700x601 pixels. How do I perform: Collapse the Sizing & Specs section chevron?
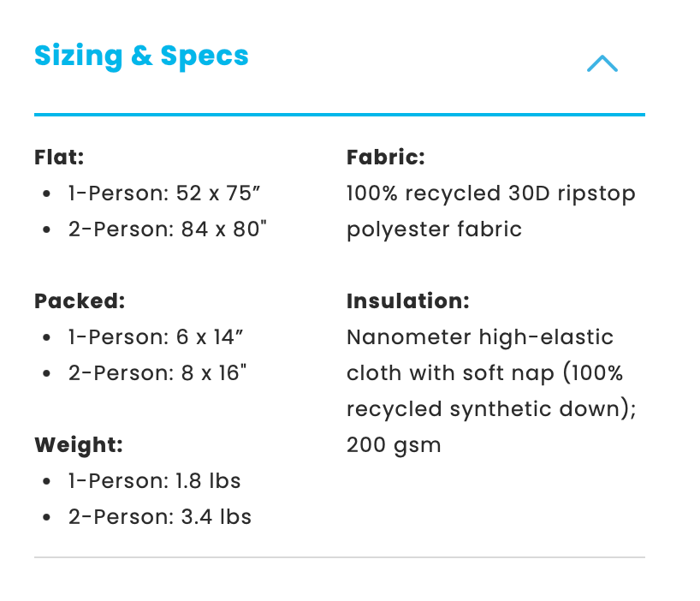(602, 63)
